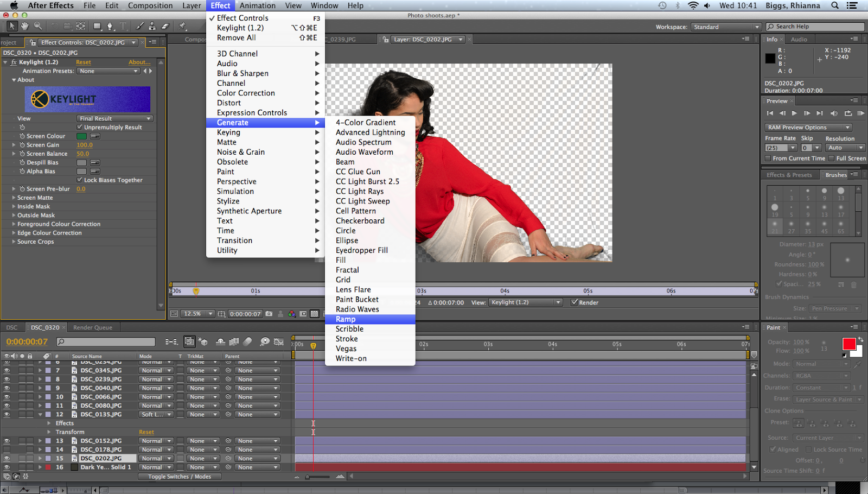
Task: Expand the Foreground Colour Correction group
Action: click(x=14, y=224)
